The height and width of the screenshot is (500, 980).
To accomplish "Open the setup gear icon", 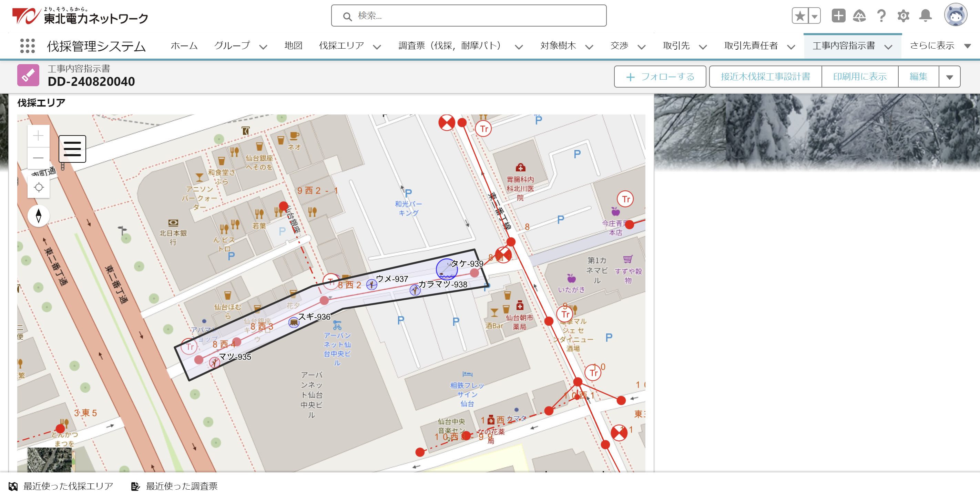I will (x=903, y=16).
